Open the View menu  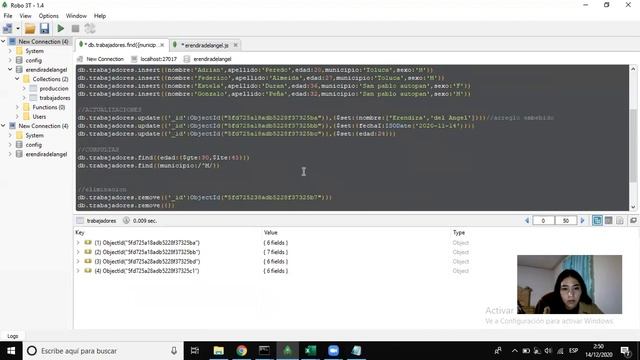point(25,16)
